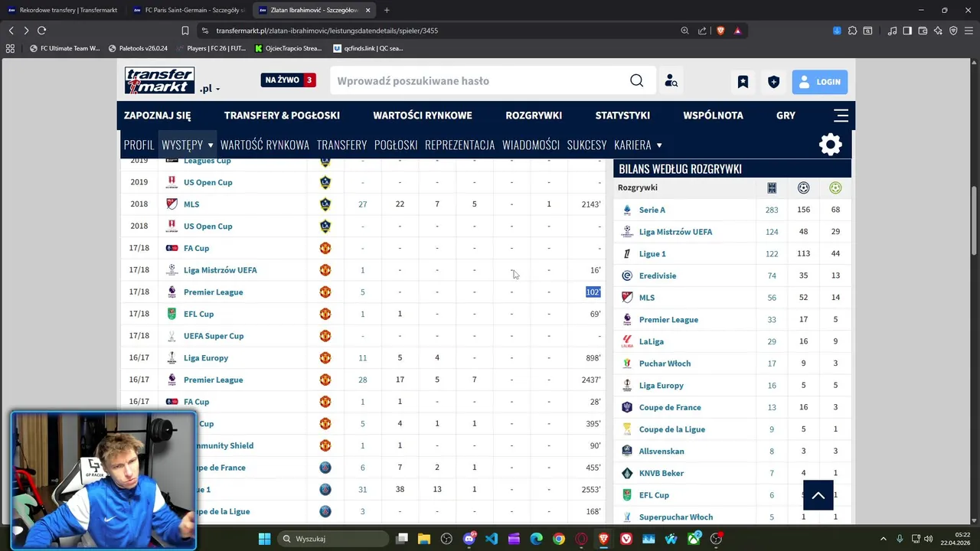Click the bookmark this page icon
This screenshot has width=980, height=551.
[185, 31]
